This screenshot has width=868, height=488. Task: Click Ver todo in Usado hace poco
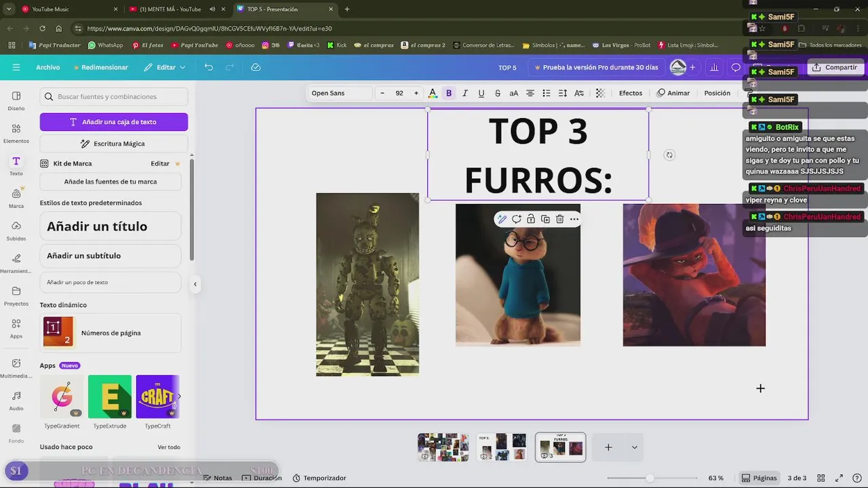[x=169, y=447]
